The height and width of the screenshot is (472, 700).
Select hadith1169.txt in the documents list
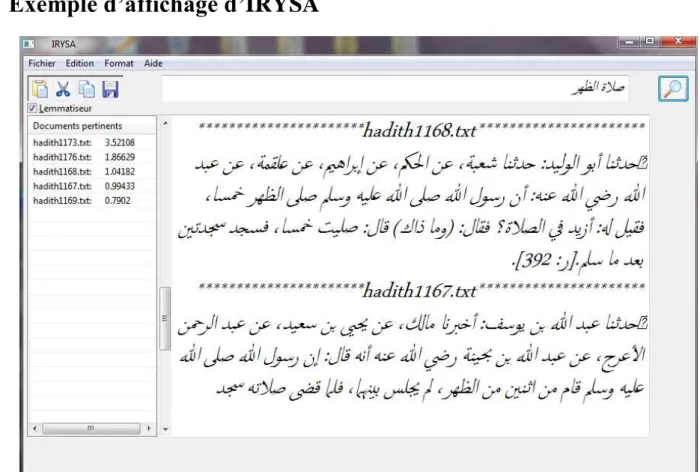(x=62, y=200)
